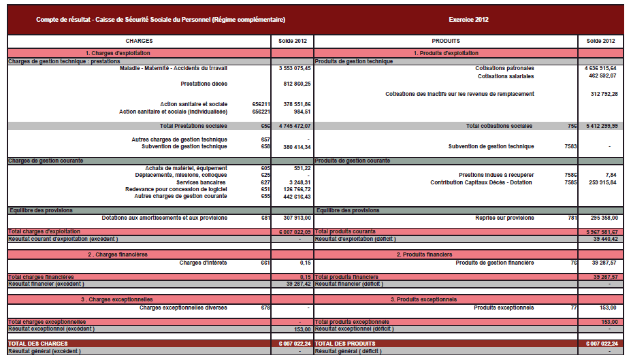Click the CHARGES column header

[139, 41]
